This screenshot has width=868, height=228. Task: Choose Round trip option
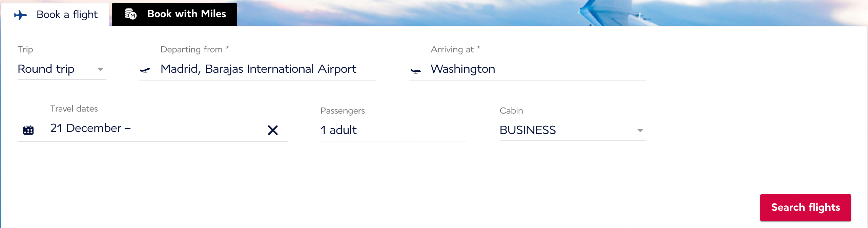coord(46,69)
